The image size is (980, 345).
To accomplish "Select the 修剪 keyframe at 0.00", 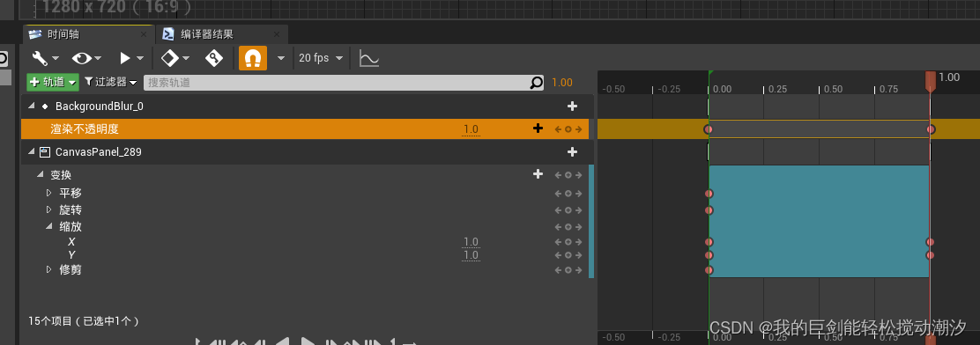I will click(709, 270).
